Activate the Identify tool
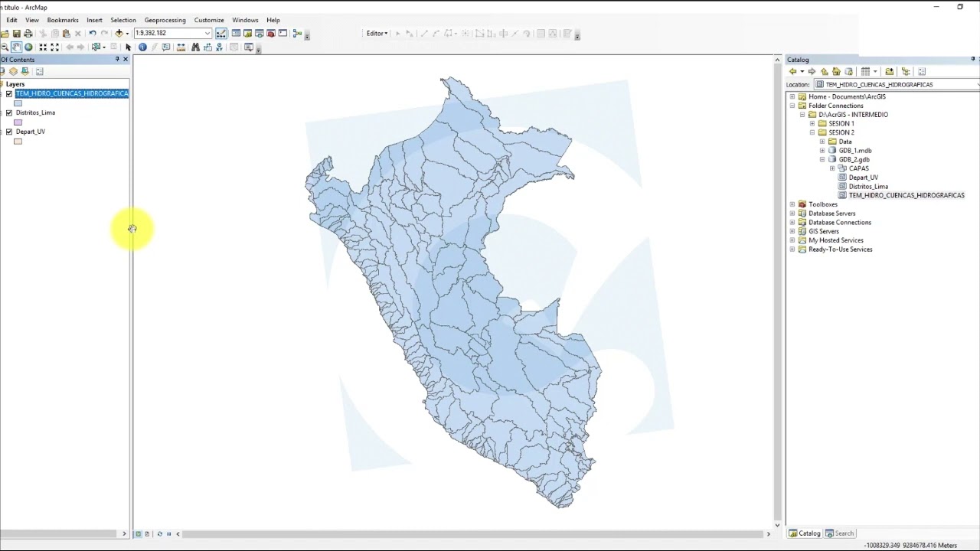This screenshot has width=980, height=551. click(x=142, y=47)
